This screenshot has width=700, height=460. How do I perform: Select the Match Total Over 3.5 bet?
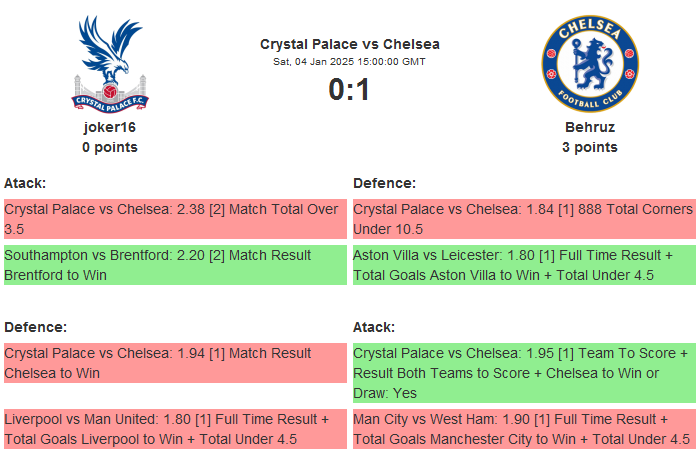click(175, 219)
